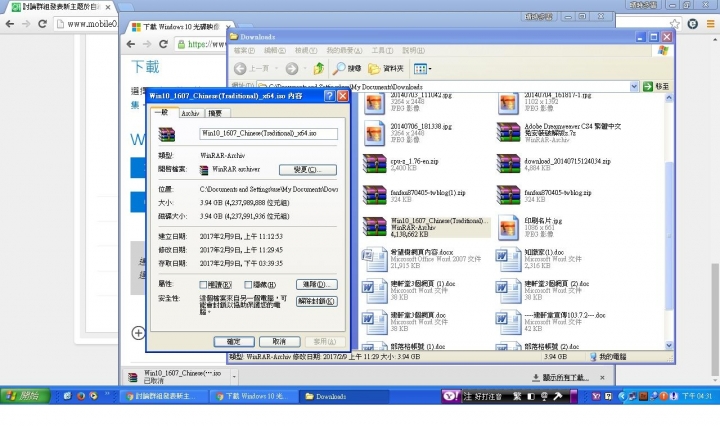
Task: Click the 我的電腦 status bar entry
Action: 608,357
